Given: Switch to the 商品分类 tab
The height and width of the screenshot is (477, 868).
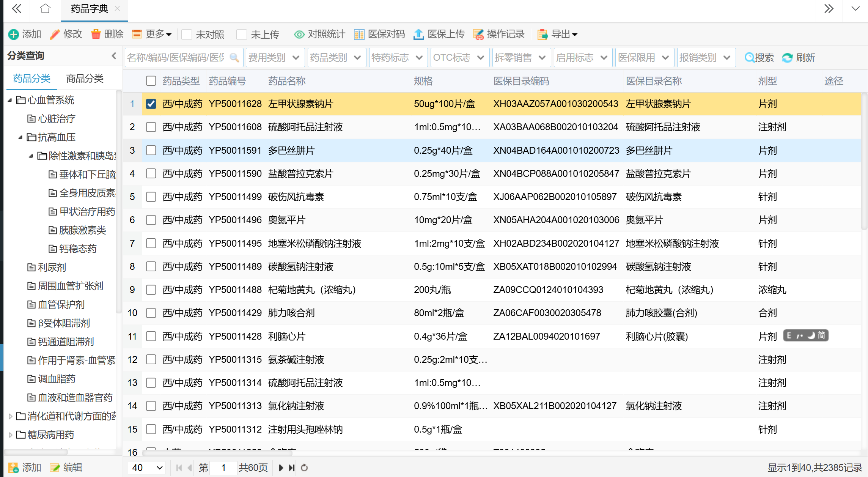Looking at the screenshot, I should [85, 79].
